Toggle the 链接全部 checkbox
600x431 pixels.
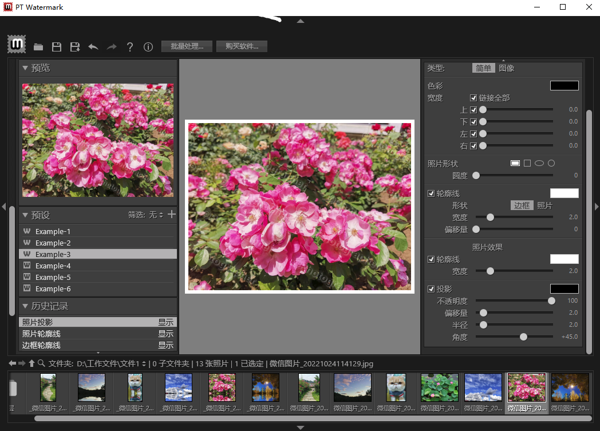click(474, 98)
